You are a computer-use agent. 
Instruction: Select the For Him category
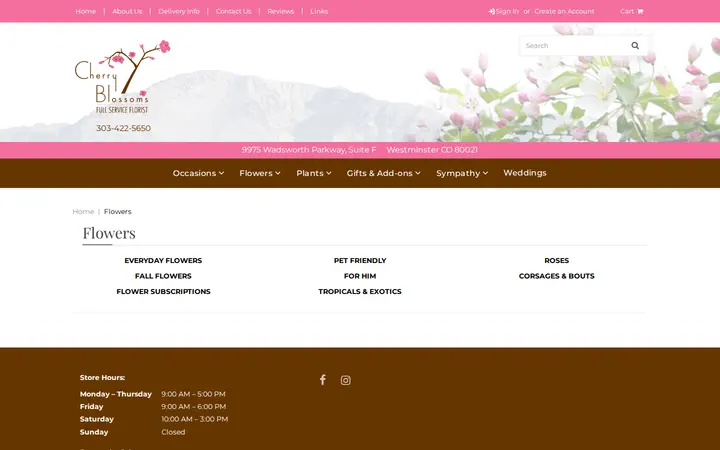[x=360, y=276]
